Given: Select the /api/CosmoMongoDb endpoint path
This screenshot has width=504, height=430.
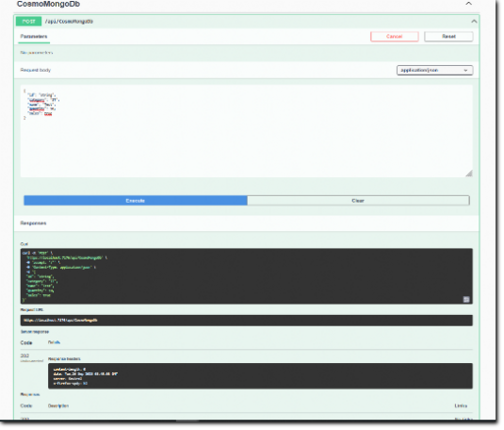Looking at the screenshot, I should point(69,22).
